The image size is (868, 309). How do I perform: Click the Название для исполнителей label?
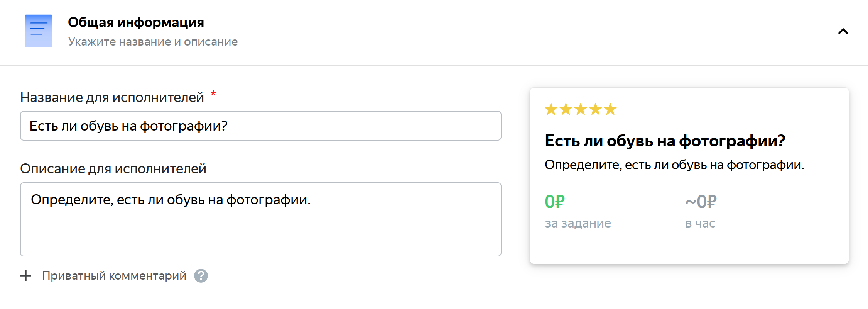pyautogui.click(x=112, y=97)
